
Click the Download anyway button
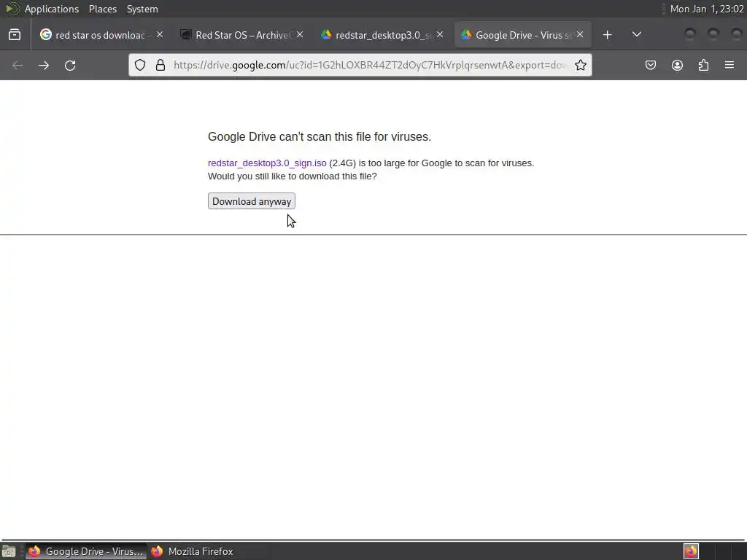(252, 201)
